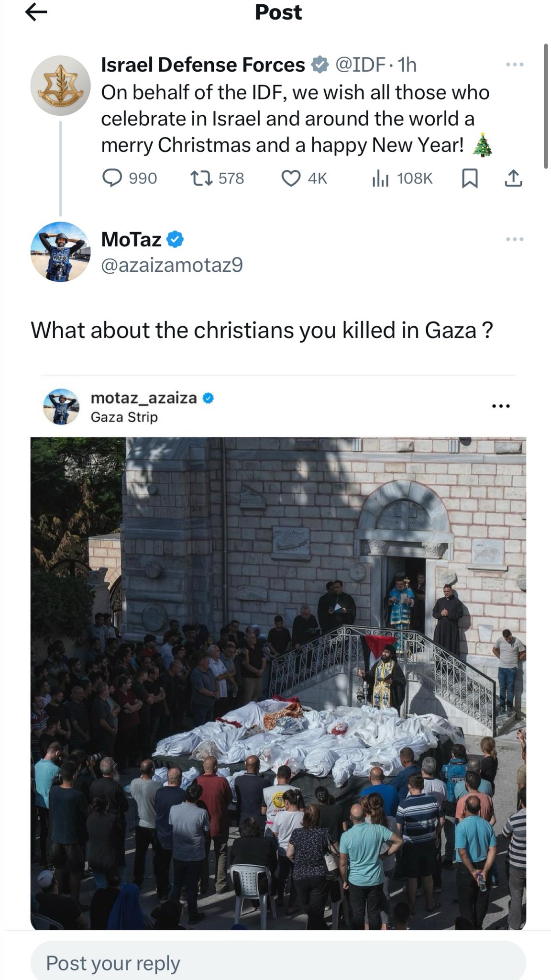Tap the small embedded motaz_azaiza avatar
This screenshot has width=551, height=980.
pyautogui.click(x=61, y=407)
